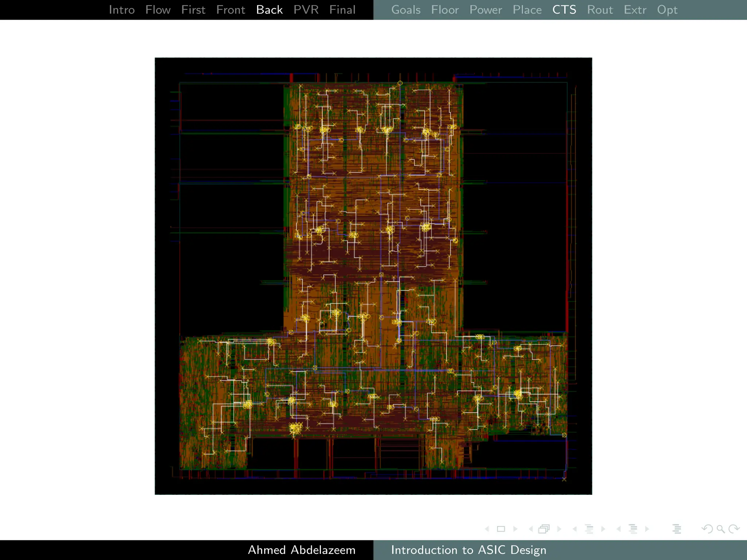Click the go forward curved arrow
This screenshot has height=560, width=747.
[x=734, y=529]
